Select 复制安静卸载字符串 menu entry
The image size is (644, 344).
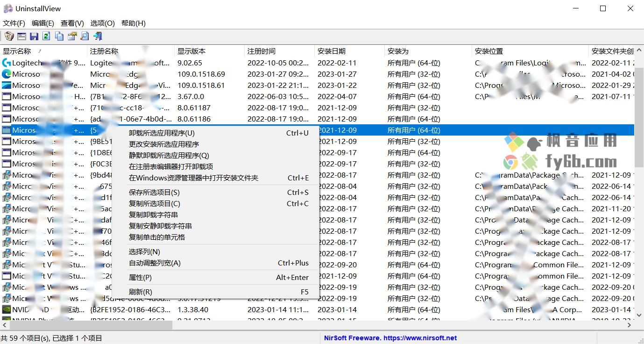coord(215,226)
